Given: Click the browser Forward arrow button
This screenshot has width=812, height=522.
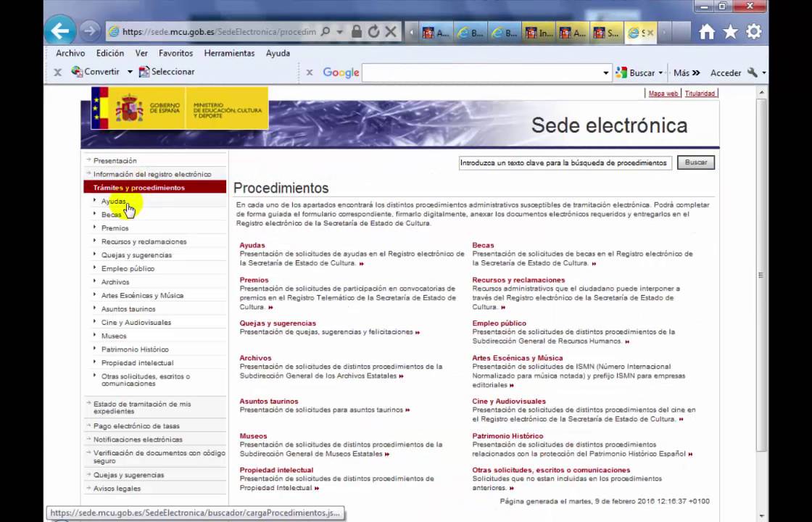Looking at the screenshot, I should pyautogui.click(x=90, y=31).
